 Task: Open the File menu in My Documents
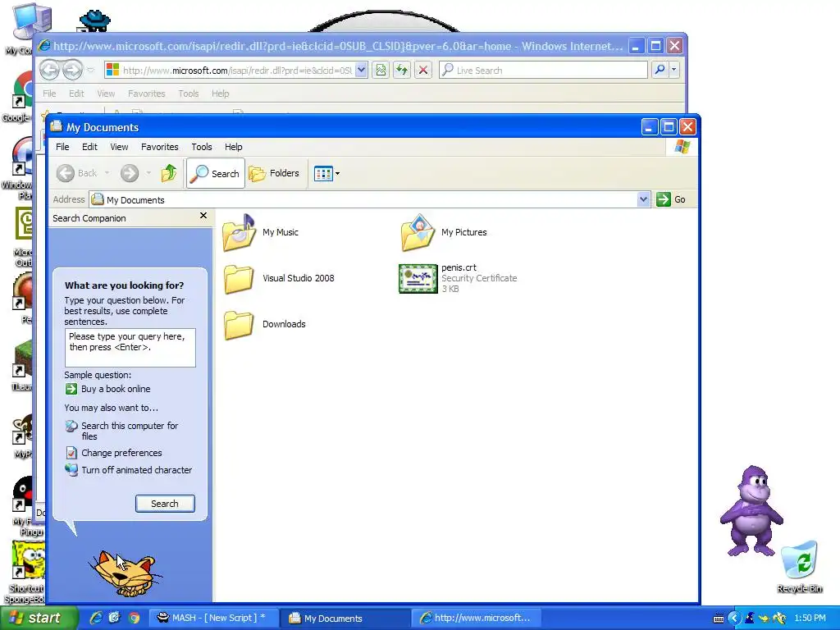point(62,147)
